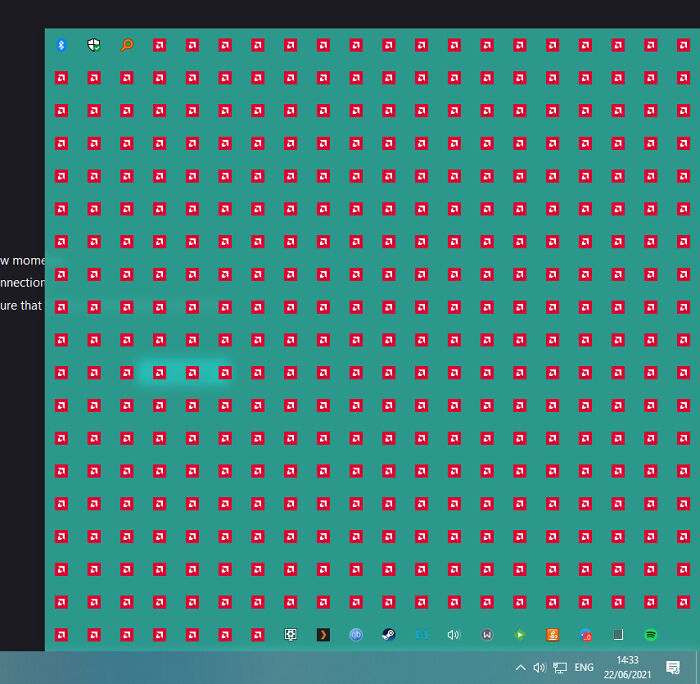The image size is (700, 684).
Task: Open network settings from the taskbar icon
Action: [560, 667]
